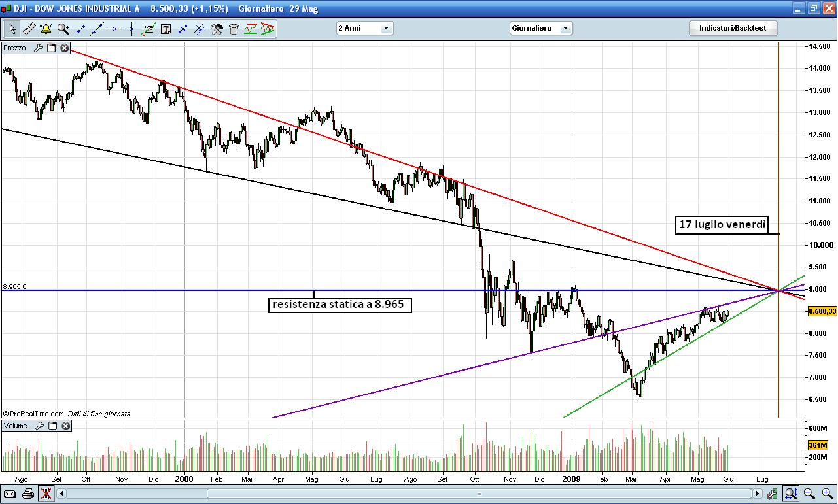Click the '17 luglio venerdì' annotation
This screenshot has width=838, height=504.
pos(722,225)
